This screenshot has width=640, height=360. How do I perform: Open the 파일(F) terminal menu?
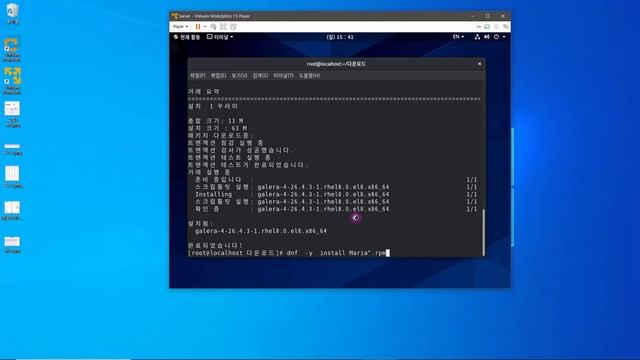pos(198,76)
